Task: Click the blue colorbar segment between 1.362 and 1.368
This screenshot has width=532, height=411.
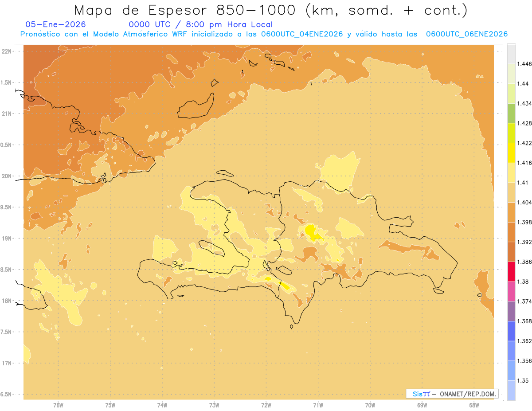Action: 511,331
